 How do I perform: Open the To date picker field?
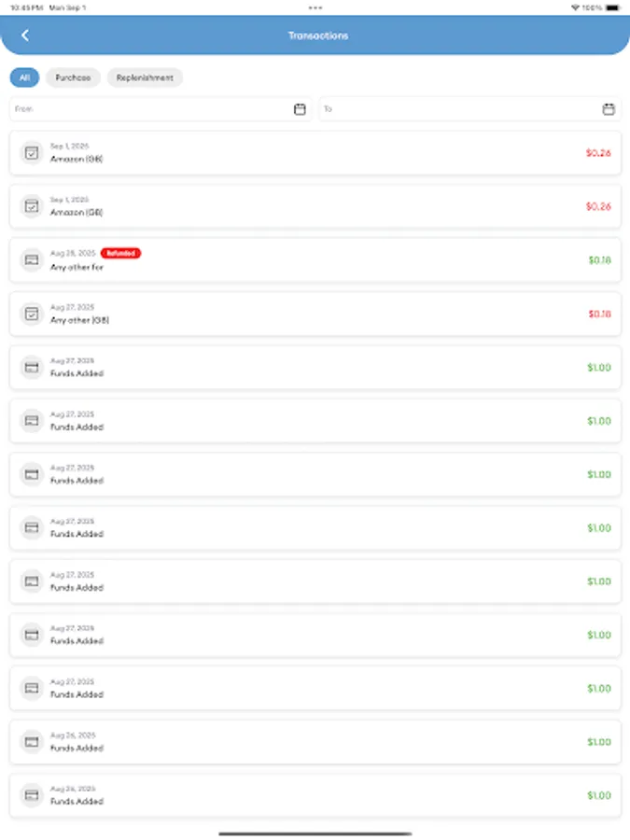click(x=448, y=108)
